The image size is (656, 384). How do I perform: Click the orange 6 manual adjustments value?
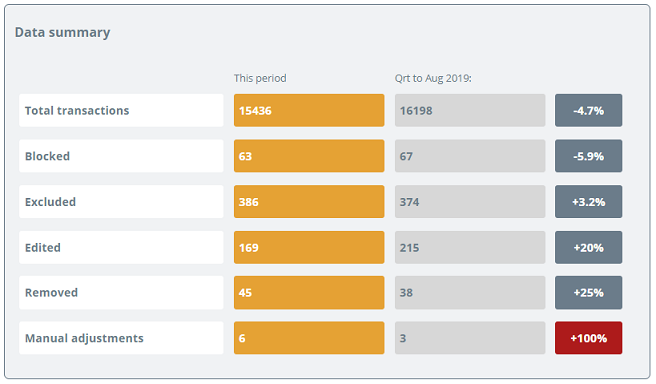coord(309,338)
